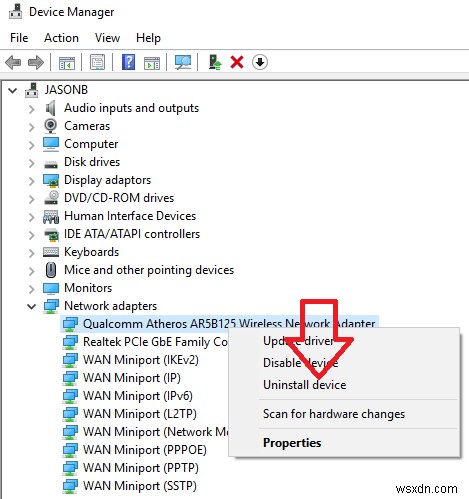Click the Update device driver toolbar icon

click(215, 62)
